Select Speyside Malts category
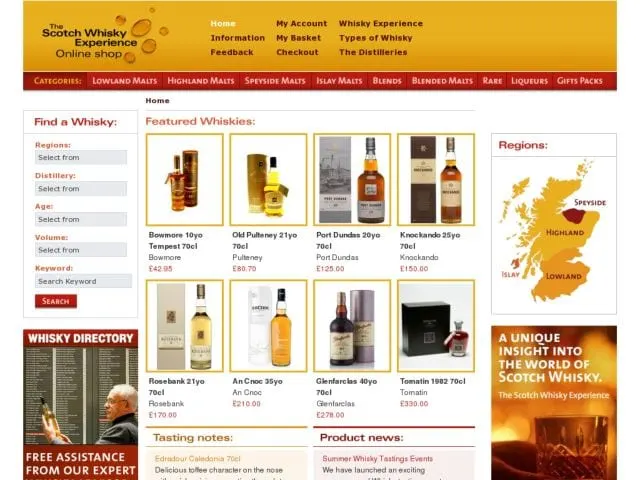 (x=275, y=81)
